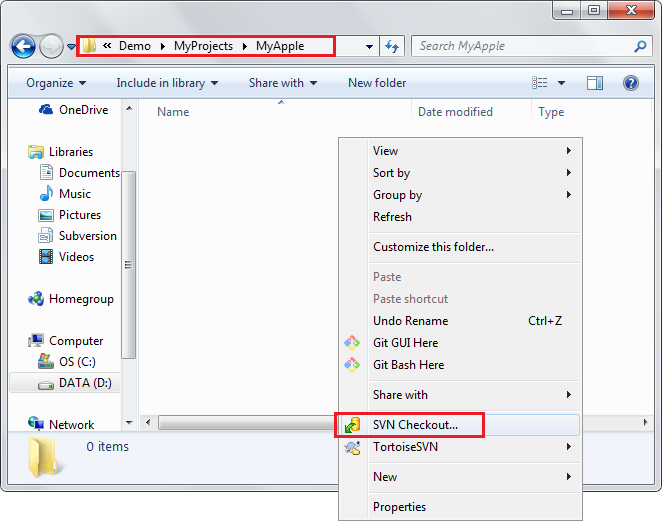Viewport: 662px width, 521px height.
Task: Open the Organize dropdown
Action: tap(56, 83)
